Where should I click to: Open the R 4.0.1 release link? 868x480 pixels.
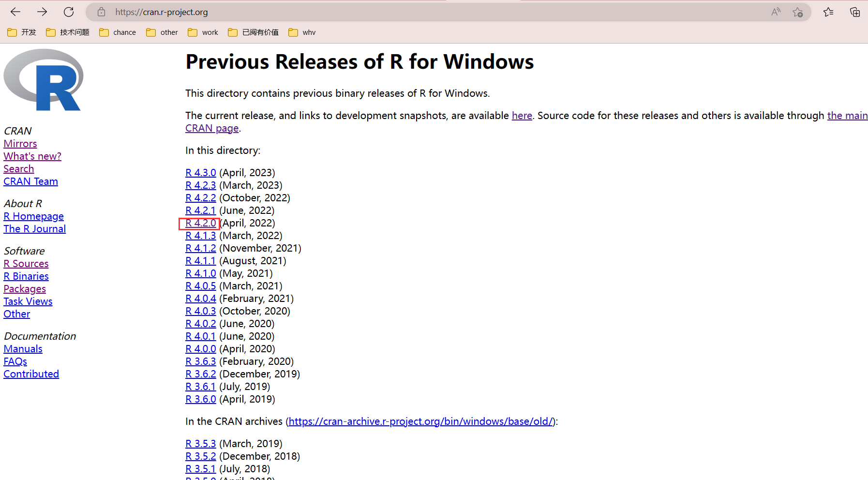coord(201,336)
